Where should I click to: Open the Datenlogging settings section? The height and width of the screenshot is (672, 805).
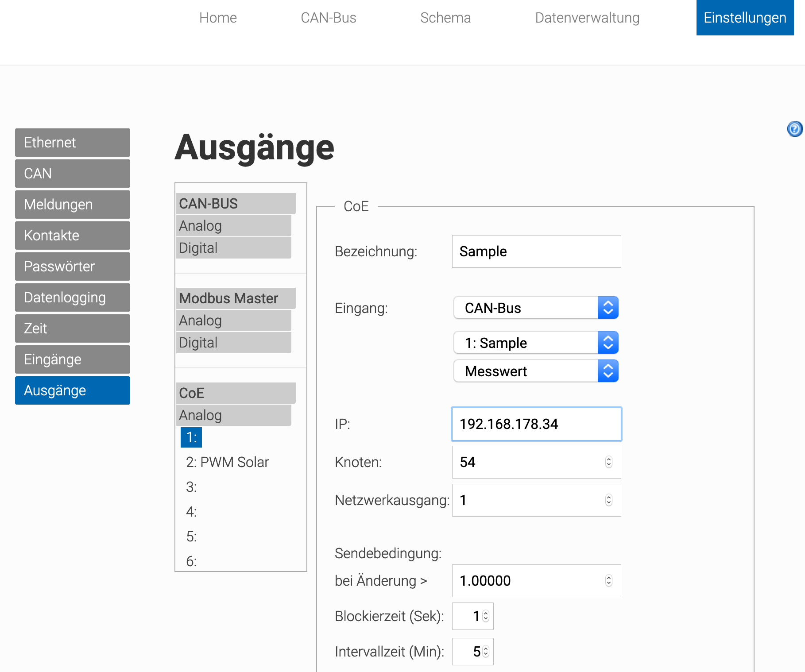73,297
